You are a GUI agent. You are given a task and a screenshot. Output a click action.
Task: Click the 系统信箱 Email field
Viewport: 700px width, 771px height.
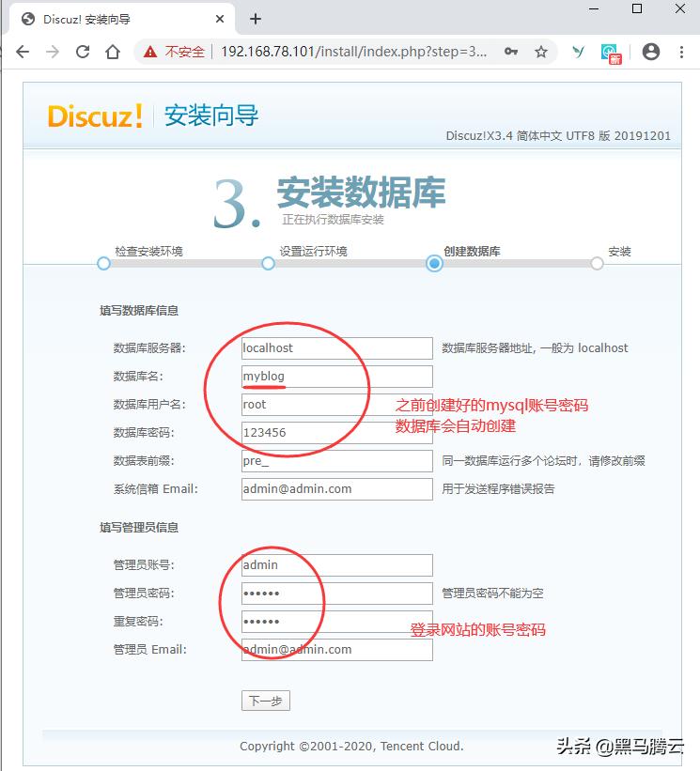pyautogui.click(x=337, y=488)
